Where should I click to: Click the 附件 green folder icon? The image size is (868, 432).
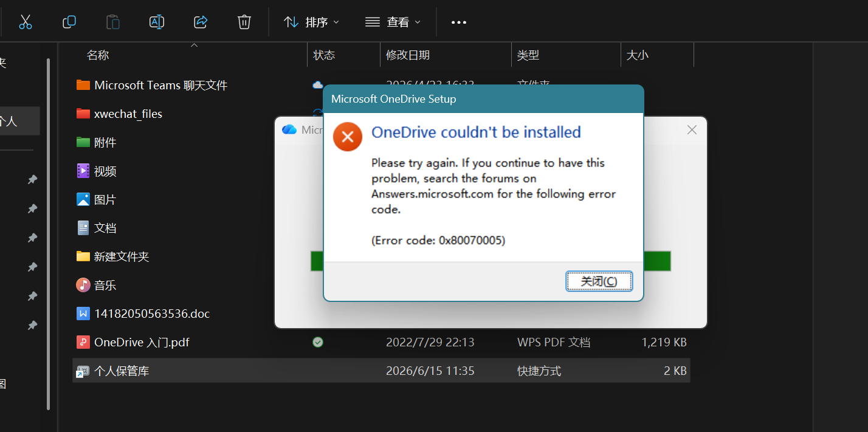83,142
